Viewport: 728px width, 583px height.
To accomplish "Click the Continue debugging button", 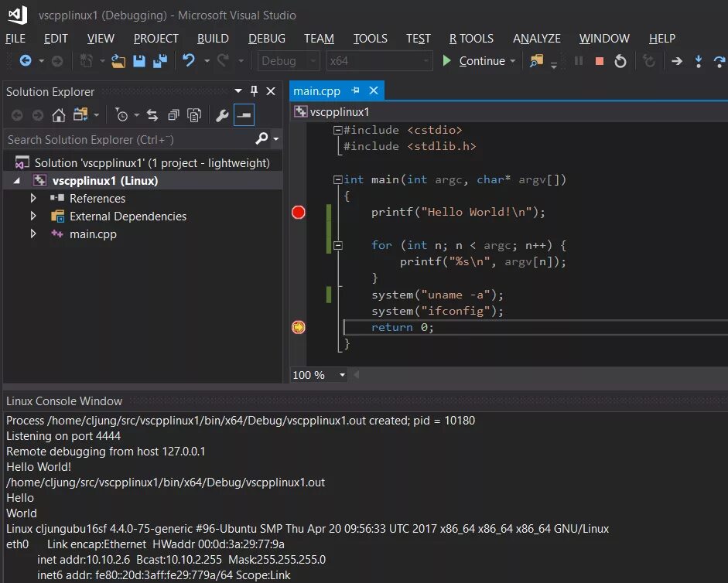I will 474,61.
